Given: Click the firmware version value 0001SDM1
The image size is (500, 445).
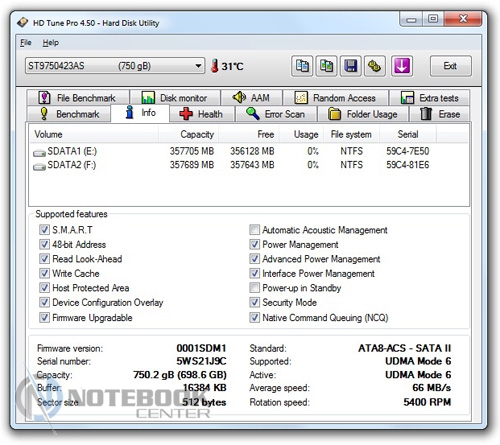Looking at the screenshot, I should point(201,348).
